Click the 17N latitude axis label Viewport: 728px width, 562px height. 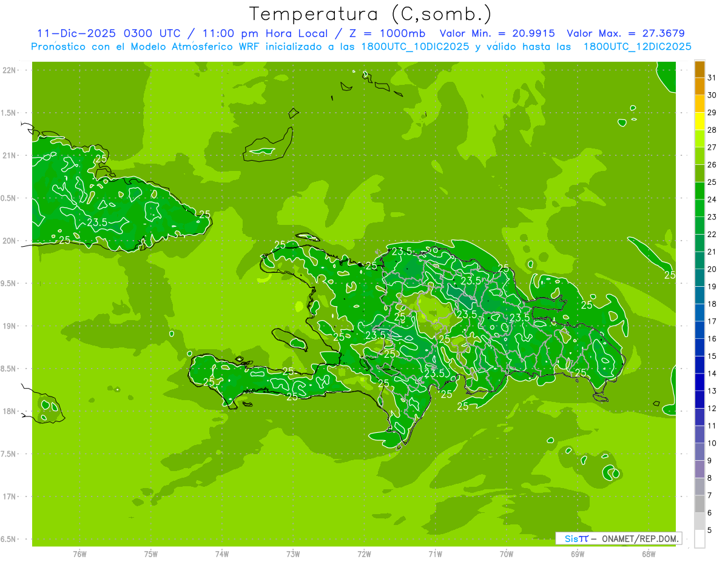(x=10, y=497)
